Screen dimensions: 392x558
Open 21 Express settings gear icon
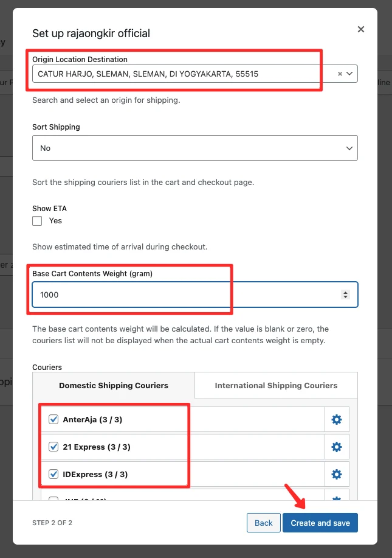(336, 447)
